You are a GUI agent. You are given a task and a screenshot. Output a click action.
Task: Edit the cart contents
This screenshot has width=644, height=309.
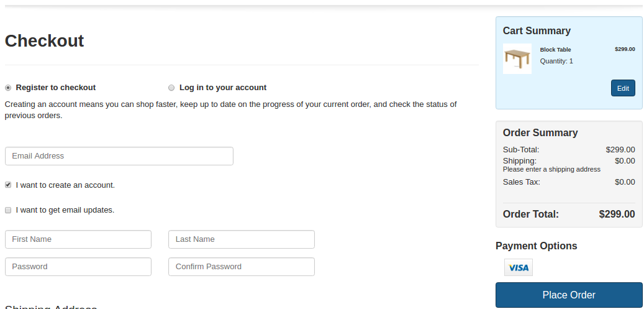click(623, 88)
